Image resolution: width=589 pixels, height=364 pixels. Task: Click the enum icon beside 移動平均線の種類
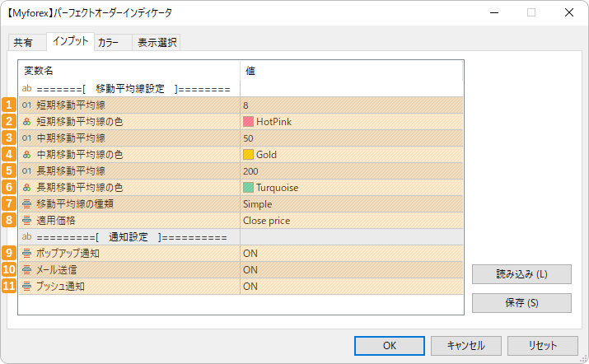26,204
